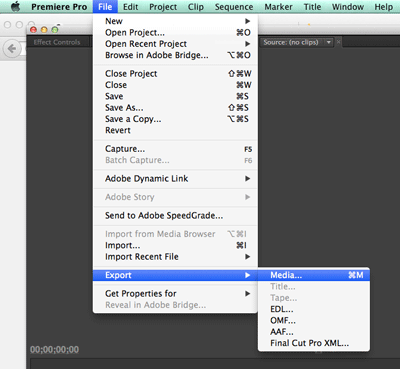The image size is (400, 369).
Task: Open the Marker menu
Action: pyautogui.click(x=278, y=7)
